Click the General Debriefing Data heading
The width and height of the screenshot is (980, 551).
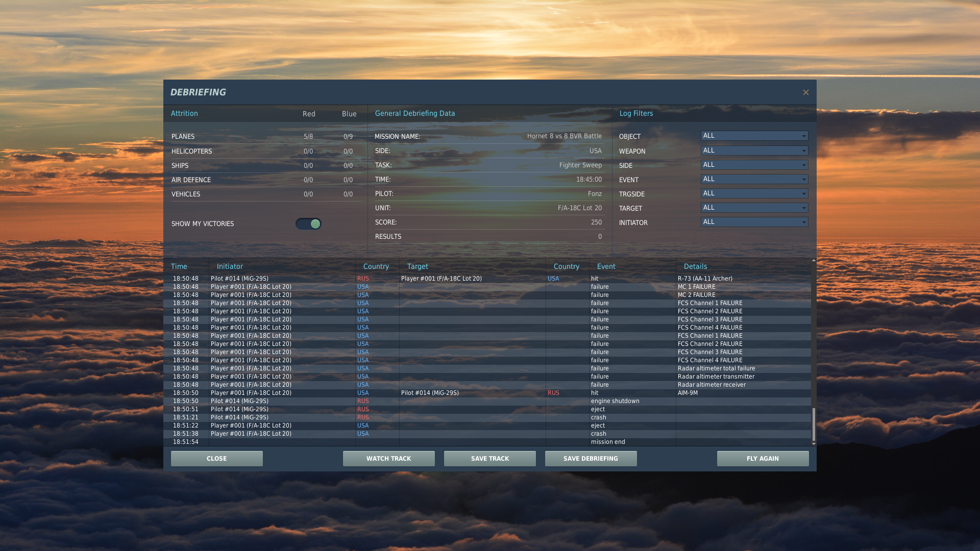[415, 113]
